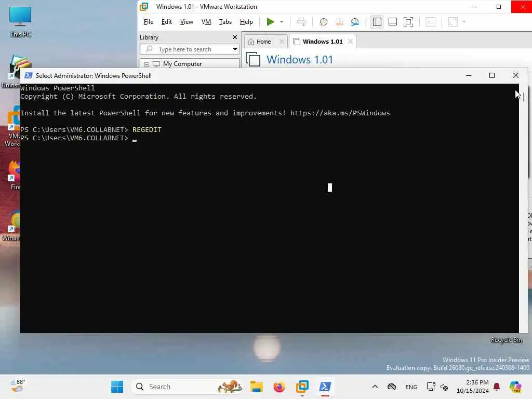Open the View menu in VMware
Viewport: 532px width, 399px height.
187,22
